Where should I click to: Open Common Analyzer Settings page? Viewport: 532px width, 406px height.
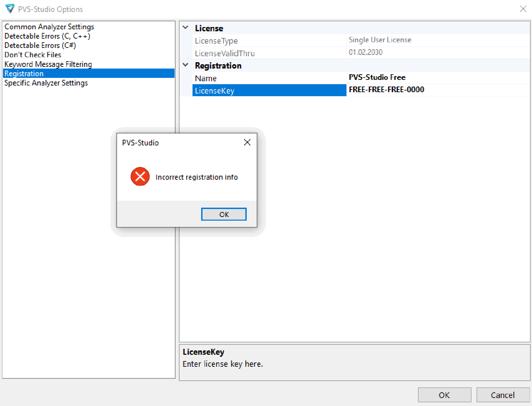tap(49, 27)
